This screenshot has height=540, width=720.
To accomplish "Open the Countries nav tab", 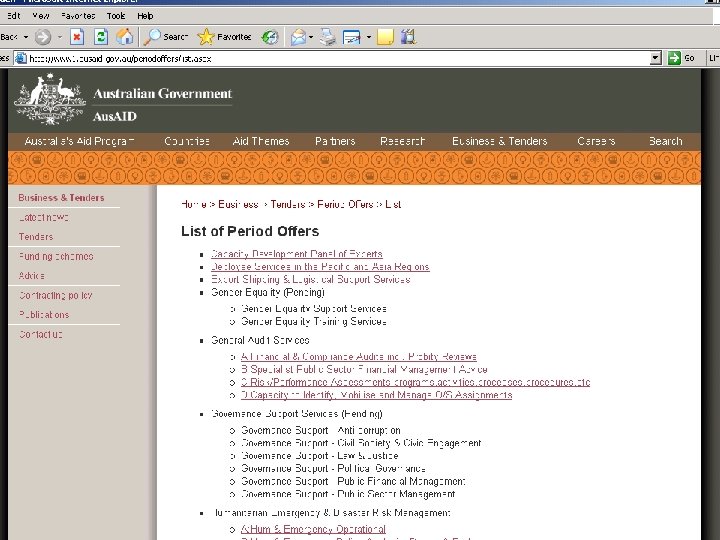I will [187, 141].
